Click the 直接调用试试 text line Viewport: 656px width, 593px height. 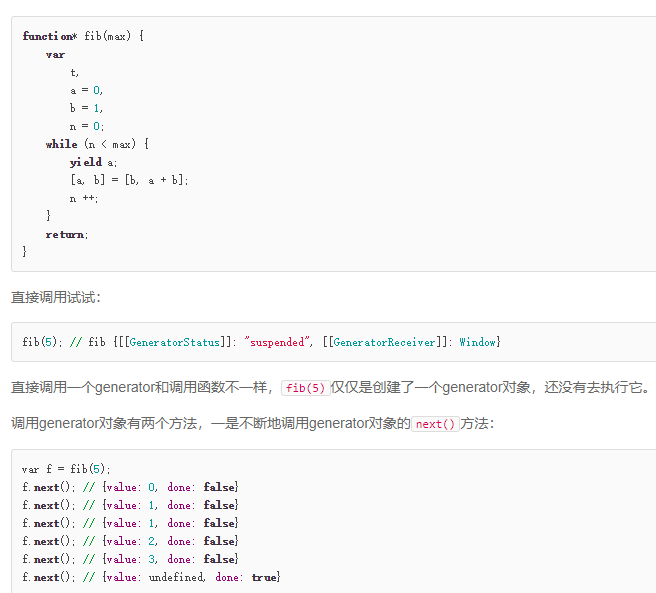(x=56, y=297)
